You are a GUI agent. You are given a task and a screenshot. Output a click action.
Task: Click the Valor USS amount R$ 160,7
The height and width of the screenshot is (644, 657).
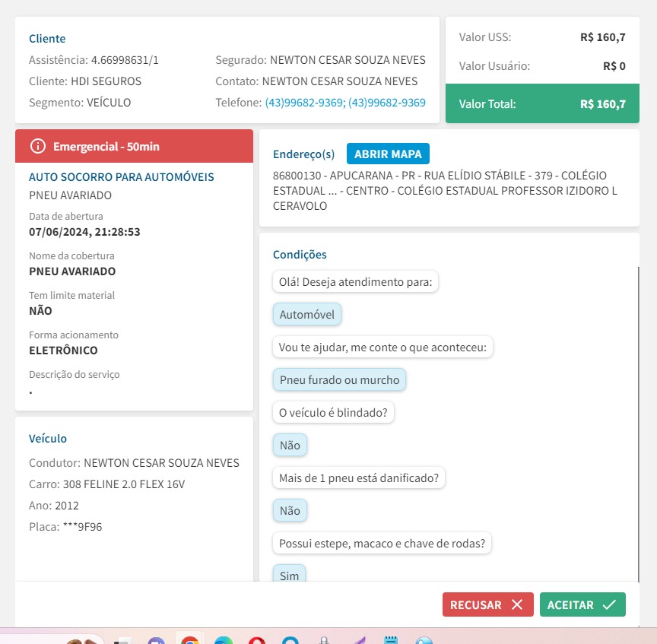click(602, 37)
